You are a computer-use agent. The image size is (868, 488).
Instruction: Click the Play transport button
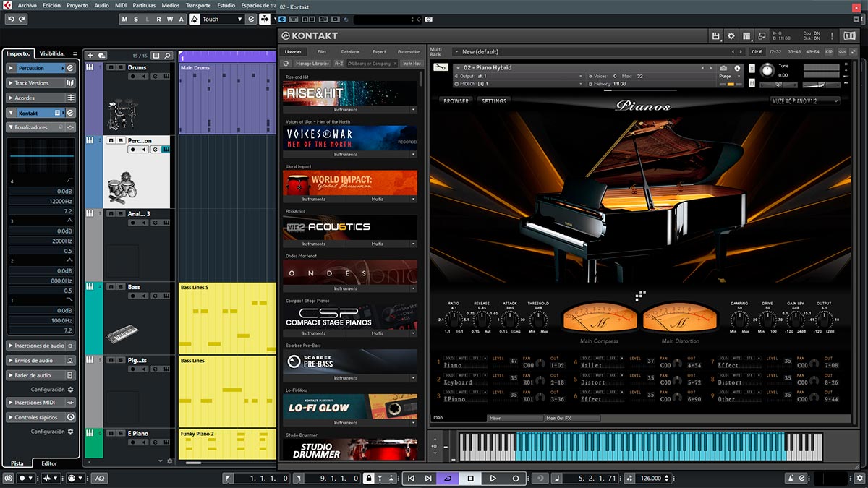click(493, 479)
